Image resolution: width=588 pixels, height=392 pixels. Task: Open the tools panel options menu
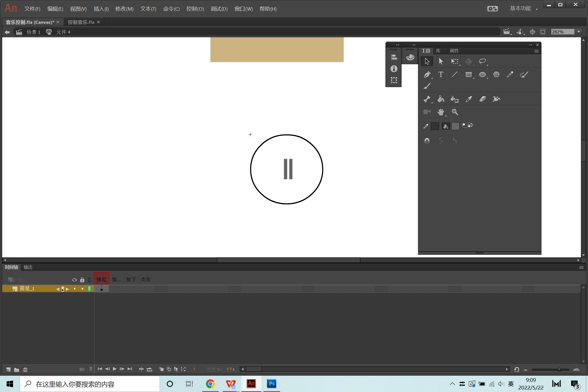point(536,51)
